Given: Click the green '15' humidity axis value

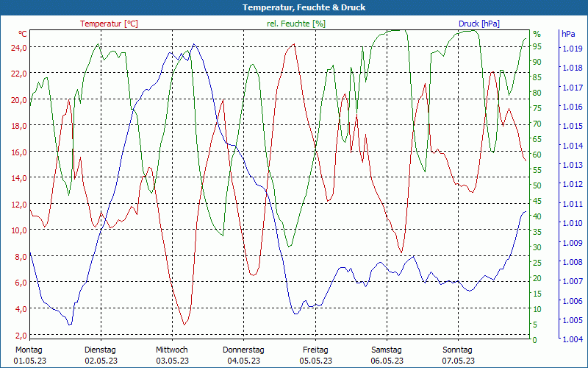Looking at the screenshot, I should (x=537, y=293).
